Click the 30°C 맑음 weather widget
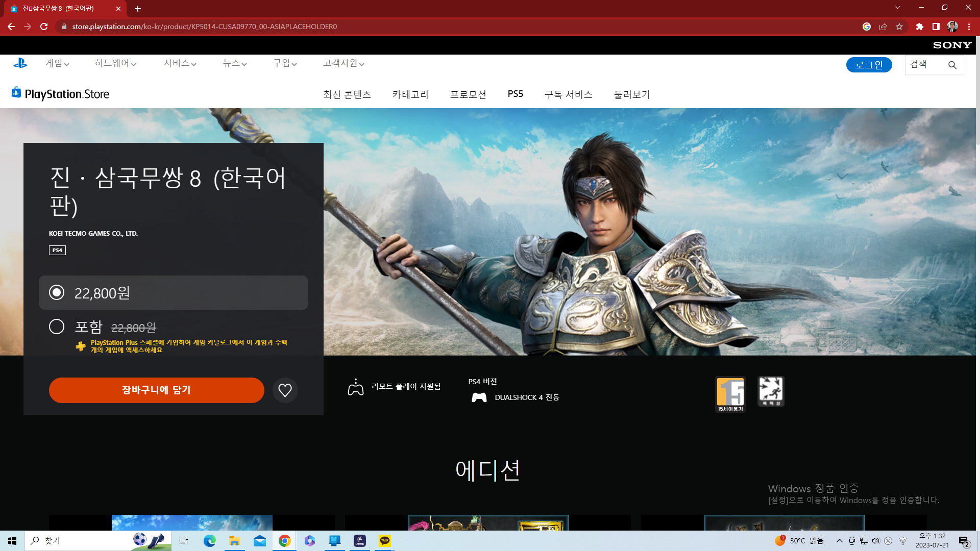The image size is (980, 551). coord(799,541)
